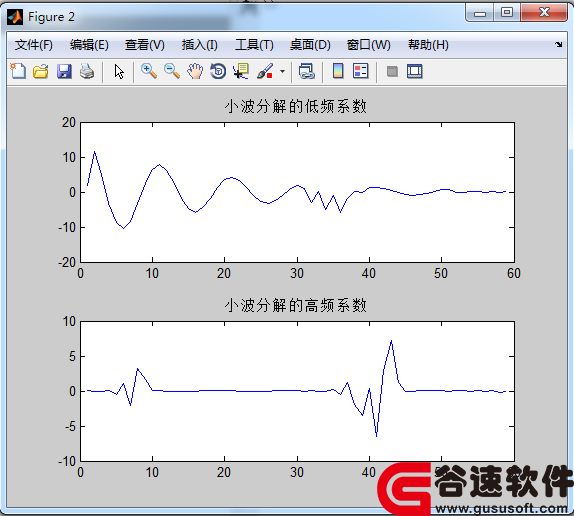Activate the Zoom In magnifier tool

[149, 71]
